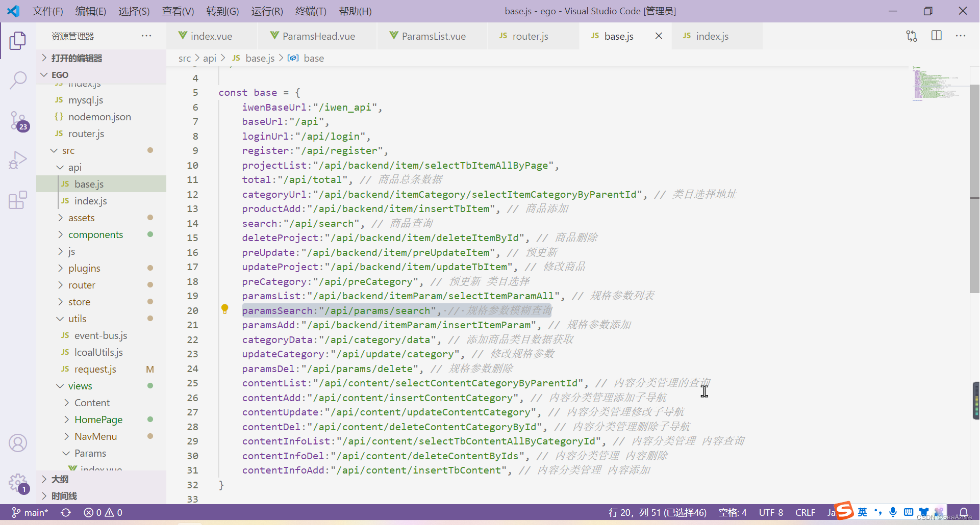Click the microphone icon in IME toolbar
Viewport: 980px width, 525px height.
(x=893, y=512)
